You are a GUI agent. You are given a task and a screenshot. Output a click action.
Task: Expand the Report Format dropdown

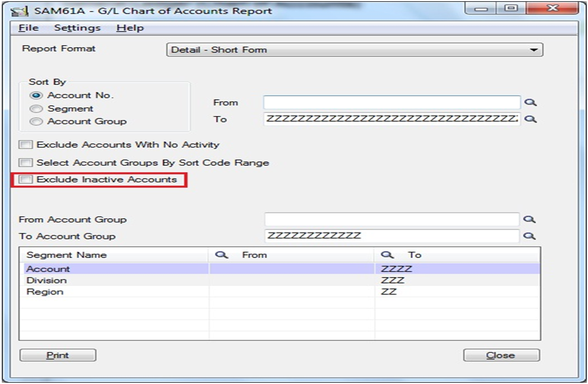click(x=533, y=50)
